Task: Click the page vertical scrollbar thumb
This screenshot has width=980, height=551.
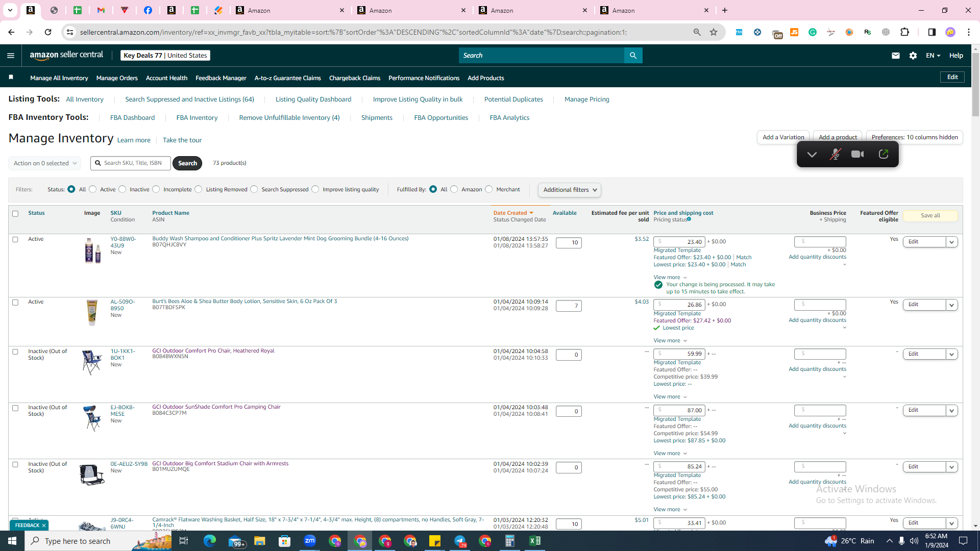Action: pyautogui.click(x=975, y=84)
